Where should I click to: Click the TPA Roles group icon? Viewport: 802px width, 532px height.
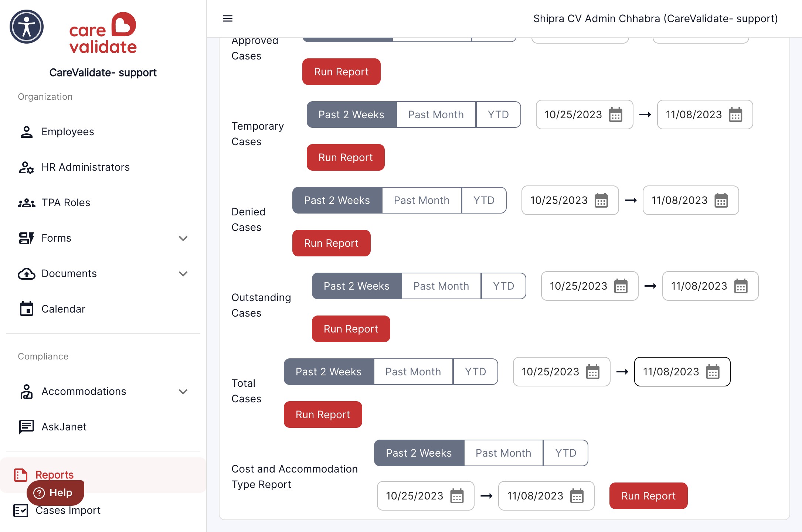click(26, 203)
